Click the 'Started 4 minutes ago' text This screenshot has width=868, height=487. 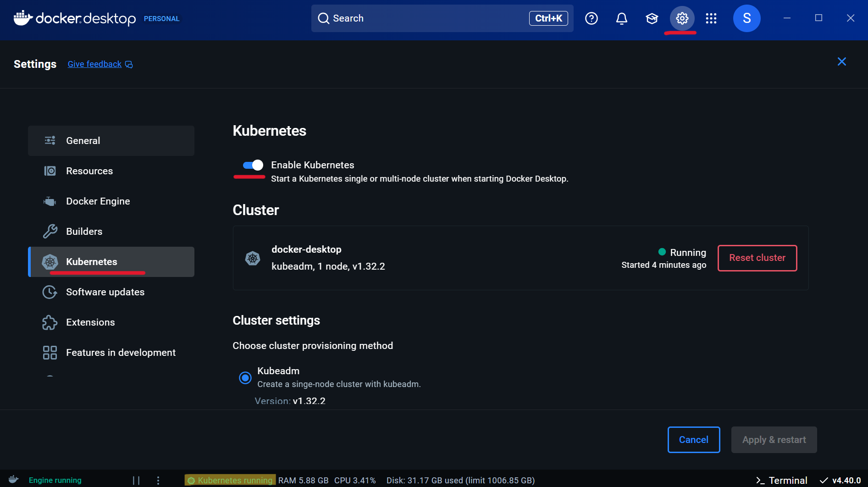pos(663,265)
